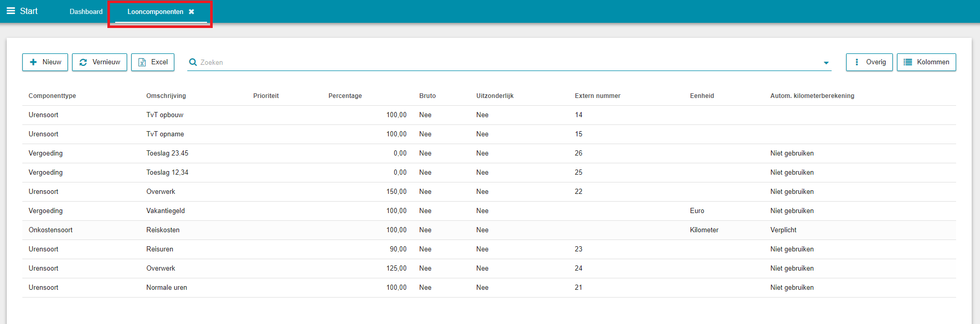
Task: Select the Vakantiegeld row
Action: 165,211
